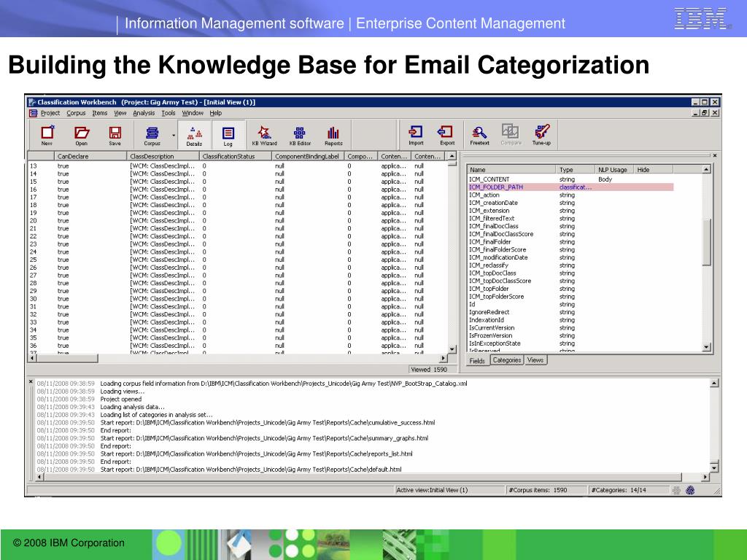Select the ICM_action field
The height and width of the screenshot is (560, 747).
point(570,195)
